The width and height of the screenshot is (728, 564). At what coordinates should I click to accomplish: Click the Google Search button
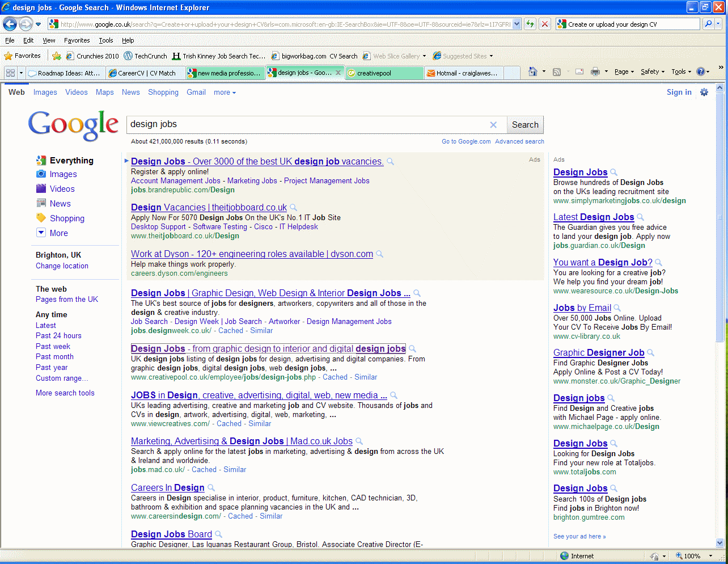click(525, 125)
